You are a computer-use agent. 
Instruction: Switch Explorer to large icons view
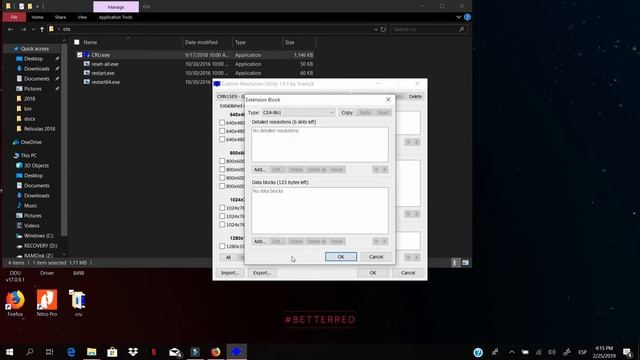click(x=465, y=263)
